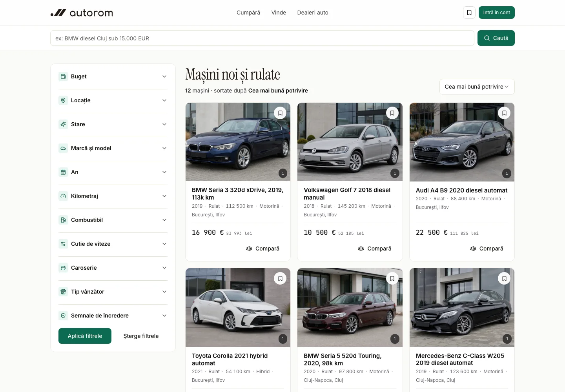Click the Caroserie car body icon
This screenshot has height=392, width=565.
63,268
